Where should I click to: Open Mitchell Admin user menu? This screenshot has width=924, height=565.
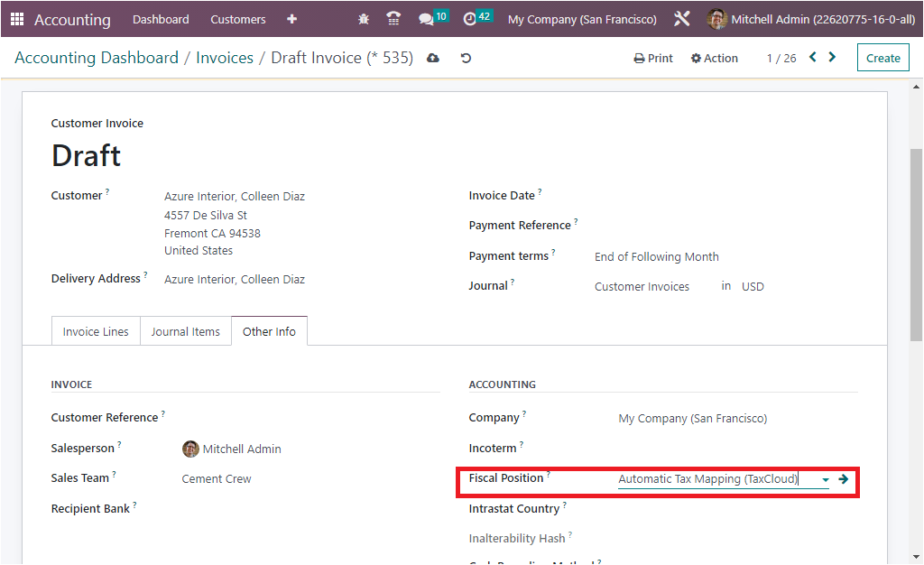tap(811, 20)
